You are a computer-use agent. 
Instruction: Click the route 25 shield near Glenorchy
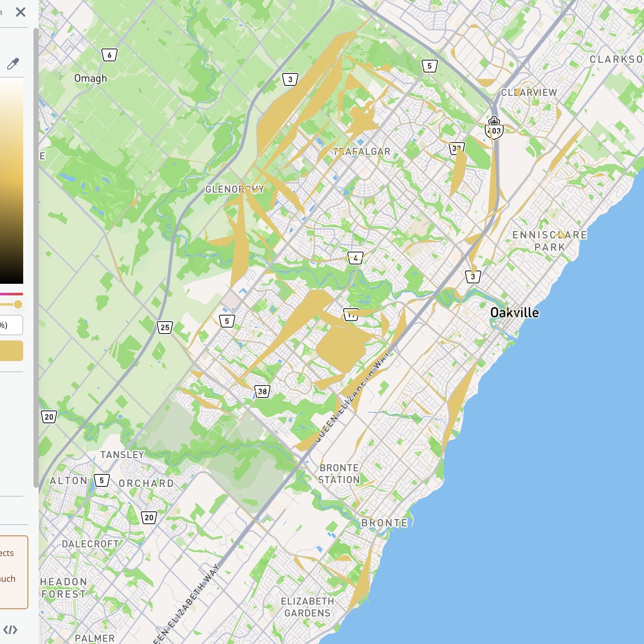pyautogui.click(x=164, y=328)
